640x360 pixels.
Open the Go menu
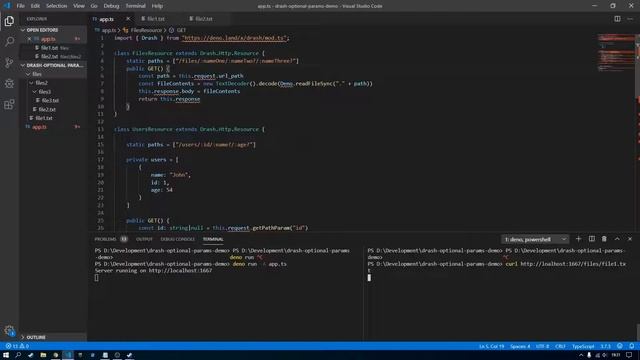94,6
